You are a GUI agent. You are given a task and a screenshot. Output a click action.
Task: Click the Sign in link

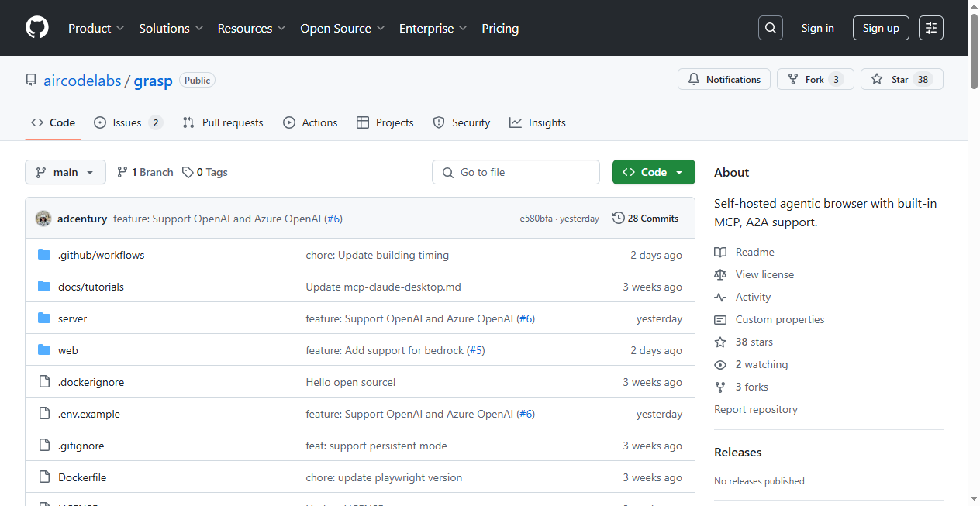point(817,28)
